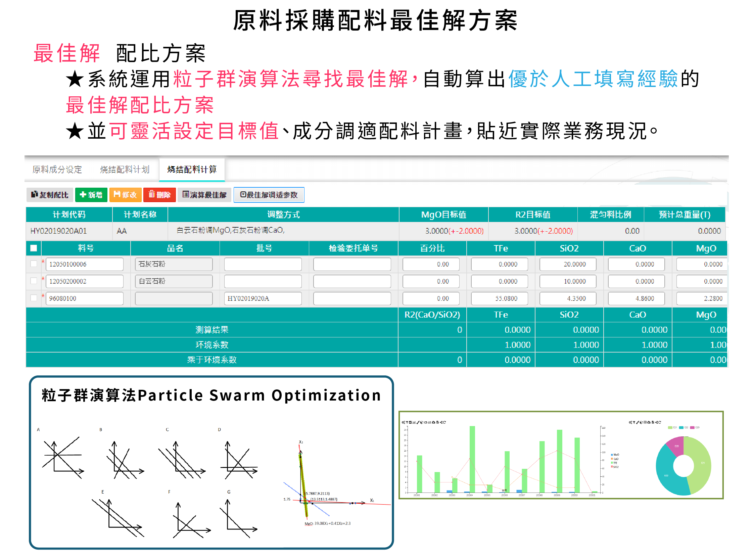Toggle the select-all checkbox in 料号 header
Image resolution: width=753 pixels, height=560 pixels.
tap(34, 248)
